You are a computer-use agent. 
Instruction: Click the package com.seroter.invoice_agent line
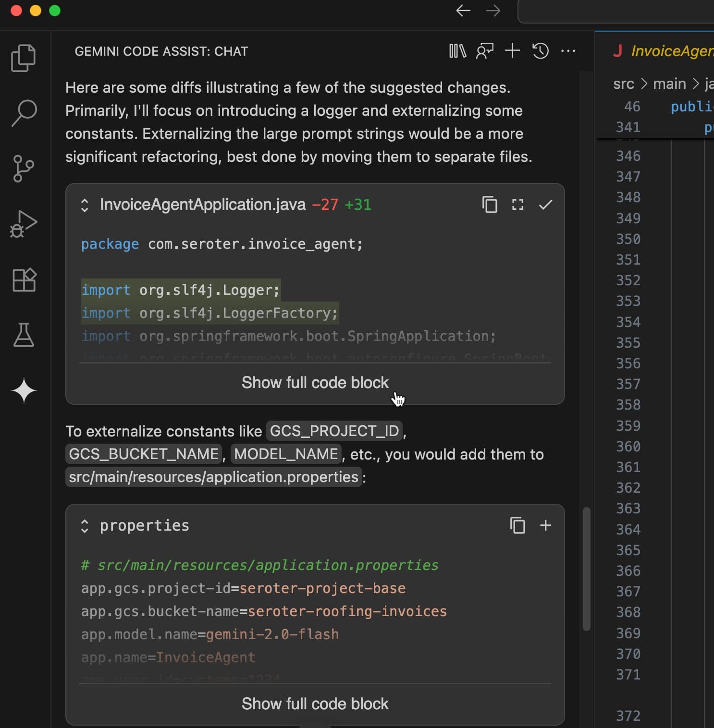pyautogui.click(x=222, y=244)
